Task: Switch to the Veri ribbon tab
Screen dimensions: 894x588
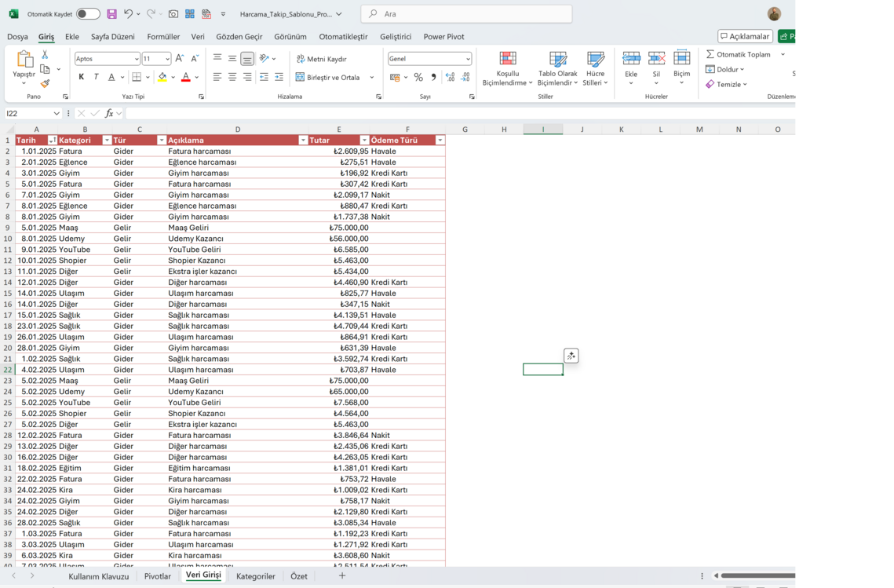Action: point(198,36)
